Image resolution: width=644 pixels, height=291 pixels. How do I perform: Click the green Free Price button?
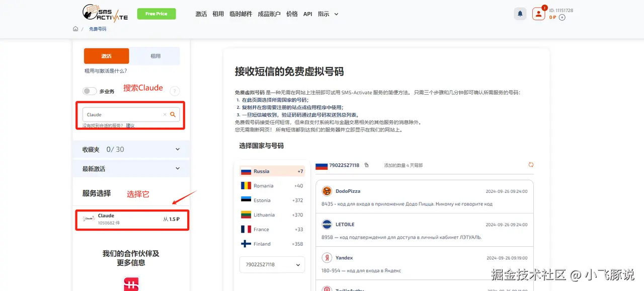click(x=156, y=14)
